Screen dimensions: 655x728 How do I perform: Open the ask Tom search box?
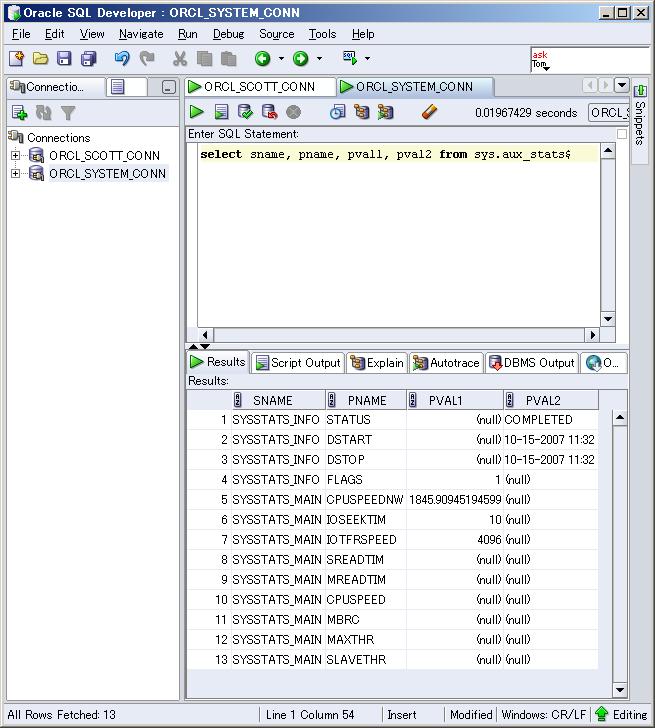[590, 60]
